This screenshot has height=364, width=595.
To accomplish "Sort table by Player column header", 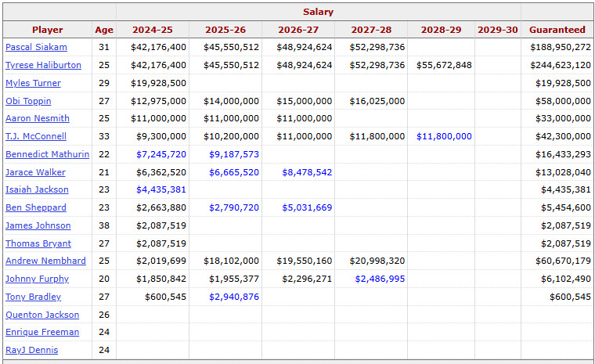I will point(48,30).
